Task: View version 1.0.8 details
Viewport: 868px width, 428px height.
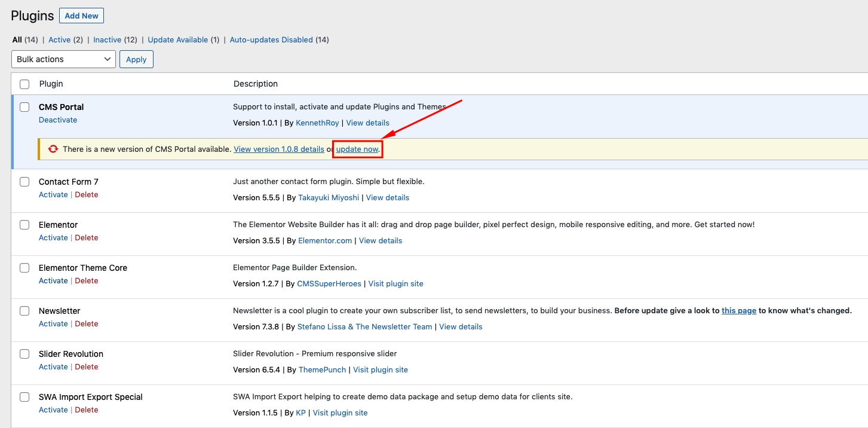Action: [279, 149]
